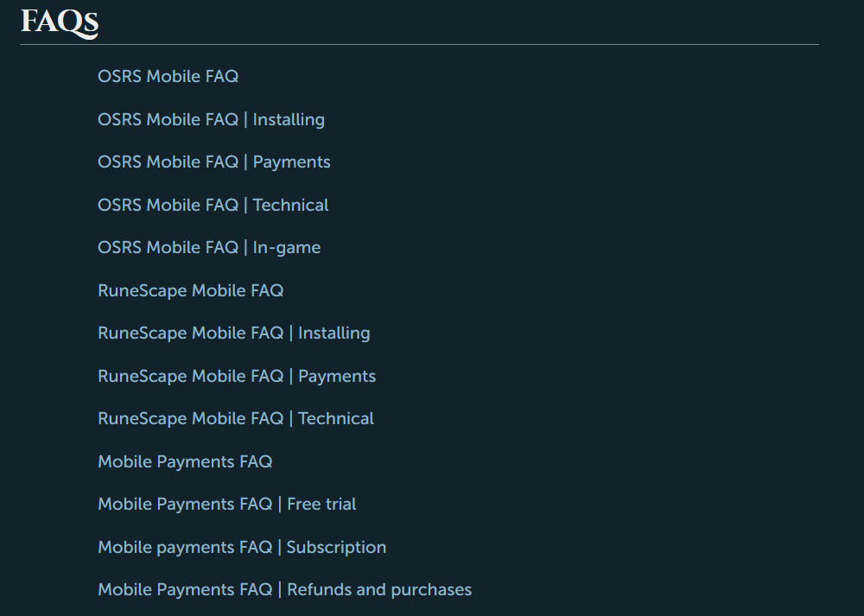Screen dimensions: 864x616
Task: Open Mobile Payments FAQ | Refunds and purchases
Action: coord(284,589)
